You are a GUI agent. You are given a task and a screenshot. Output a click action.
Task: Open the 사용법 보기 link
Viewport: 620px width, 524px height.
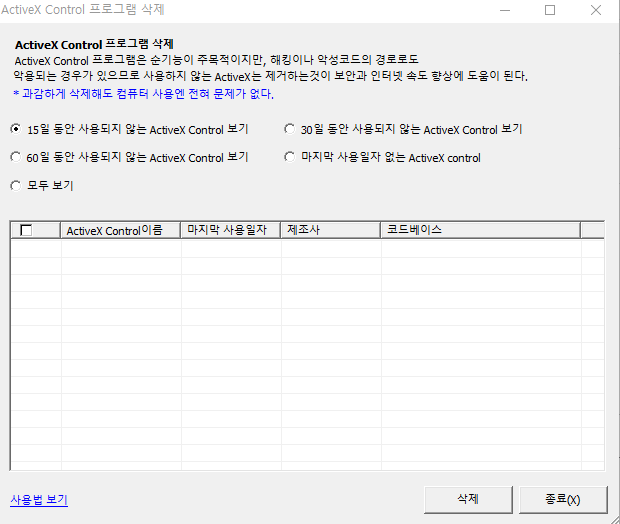[39, 500]
